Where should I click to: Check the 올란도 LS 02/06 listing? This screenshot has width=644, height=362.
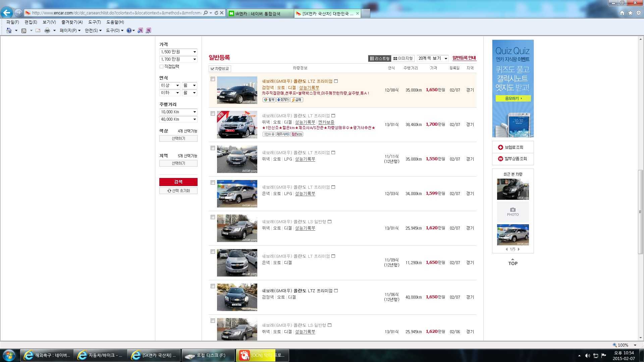pos(213,321)
